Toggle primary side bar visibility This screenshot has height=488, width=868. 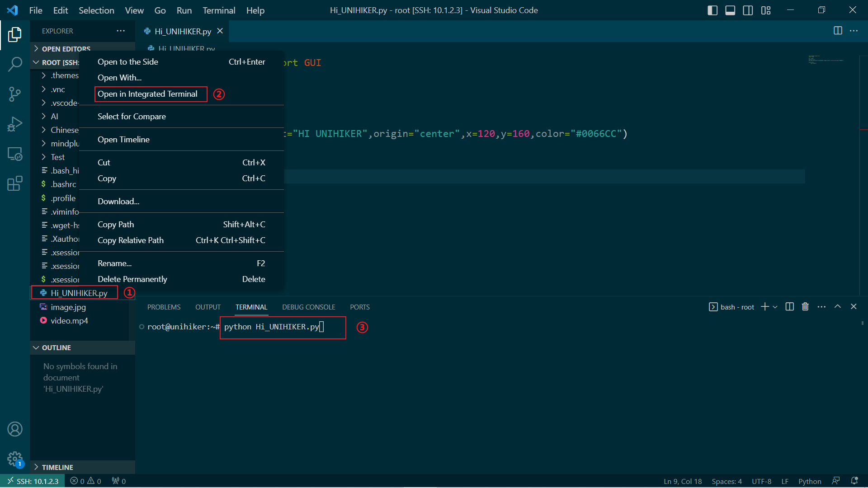point(712,10)
